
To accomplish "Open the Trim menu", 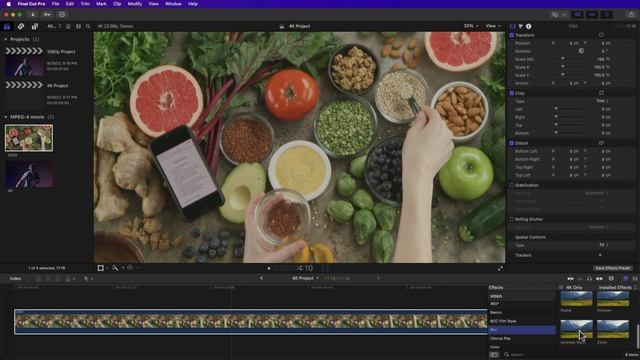I will [85, 4].
